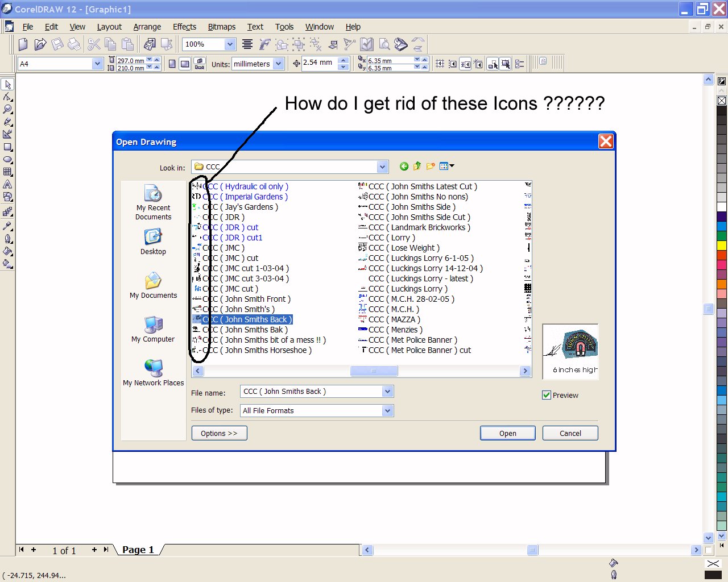728x582 pixels.
Task: Create a new folder in dialog
Action: click(431, 167)
